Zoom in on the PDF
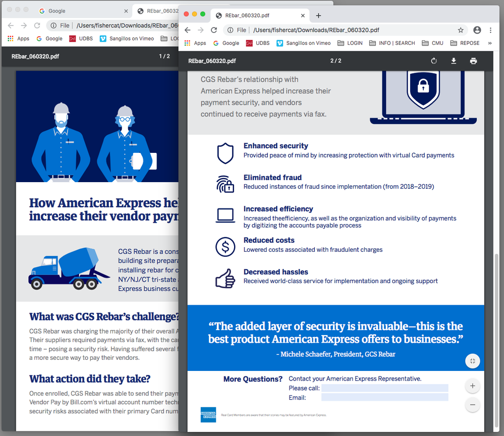The image size is (504, 436). (473, 386)
